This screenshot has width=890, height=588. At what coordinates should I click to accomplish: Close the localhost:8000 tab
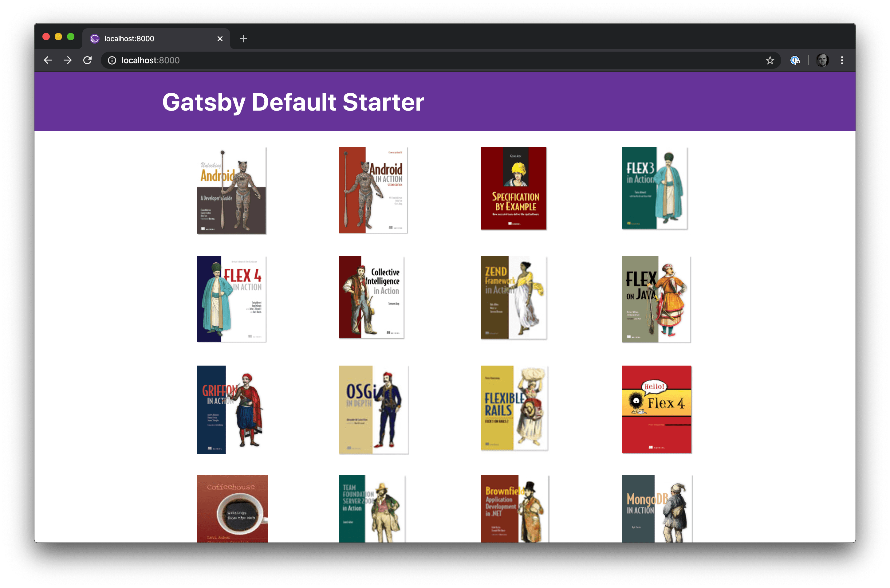(x=220, y=39)
